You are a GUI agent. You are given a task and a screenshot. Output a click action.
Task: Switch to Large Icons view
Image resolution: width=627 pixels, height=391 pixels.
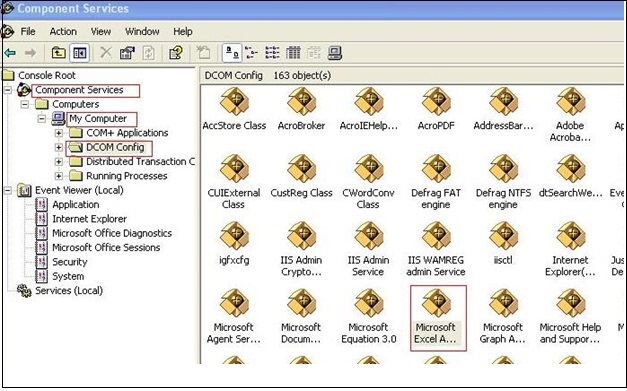(x=232, y=53)
